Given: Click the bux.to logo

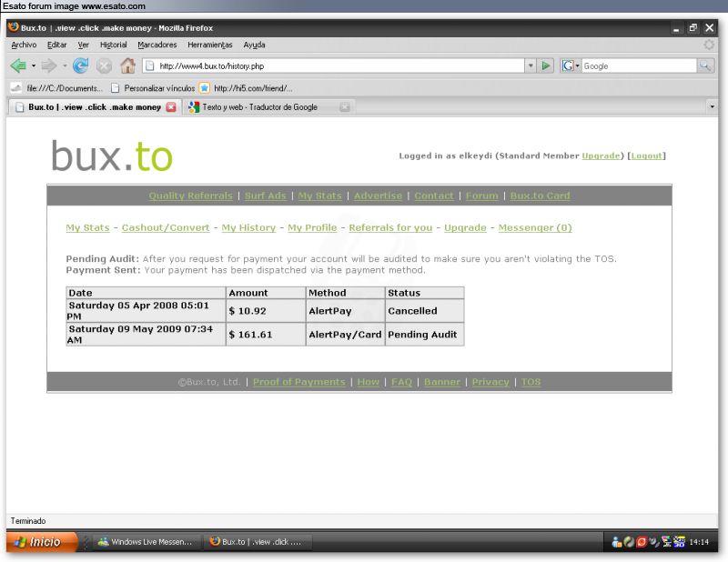Looking at the screenshot, I should point(111,156).
